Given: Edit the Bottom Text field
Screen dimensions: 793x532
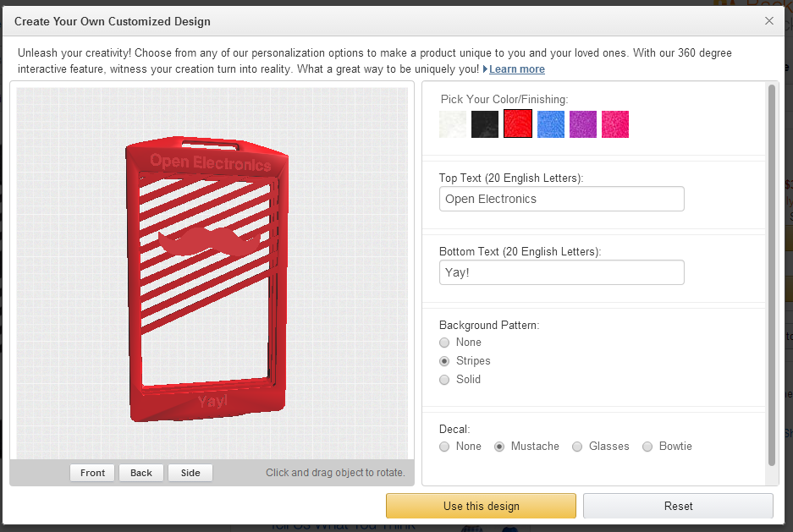Looking at the screenshot, I should (x=562, y=273).
